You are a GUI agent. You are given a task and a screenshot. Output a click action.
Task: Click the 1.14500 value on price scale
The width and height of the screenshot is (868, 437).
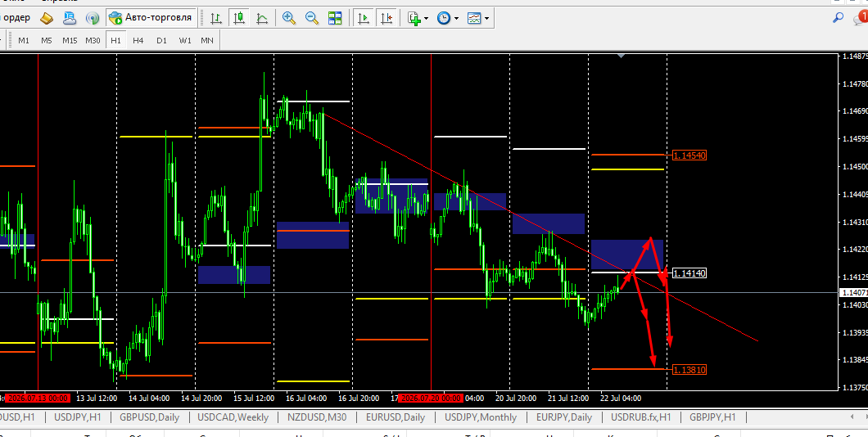coord(855,166)
